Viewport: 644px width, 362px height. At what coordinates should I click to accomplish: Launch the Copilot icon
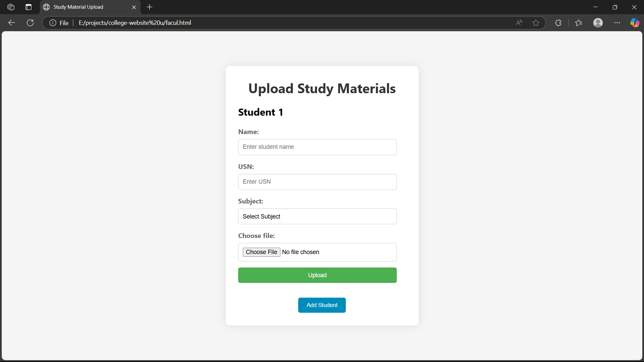(x=634, y=23)
